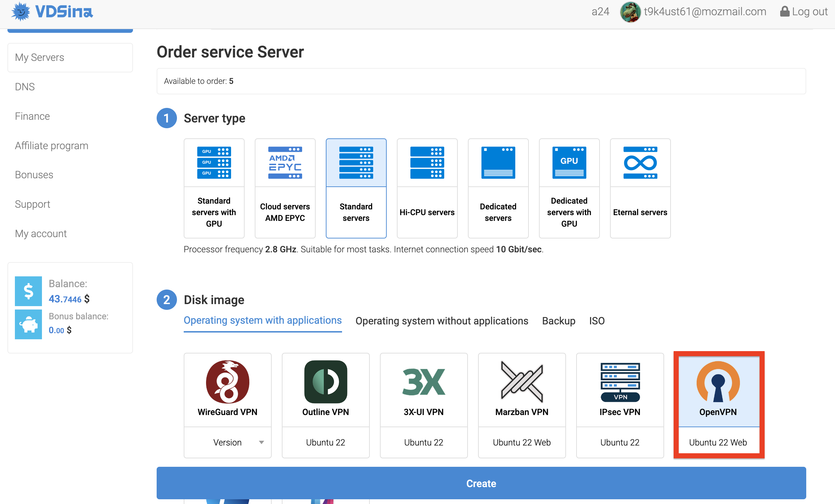Open the Finance page
Viewport: 835px width, 504px height.
(32, 116)
